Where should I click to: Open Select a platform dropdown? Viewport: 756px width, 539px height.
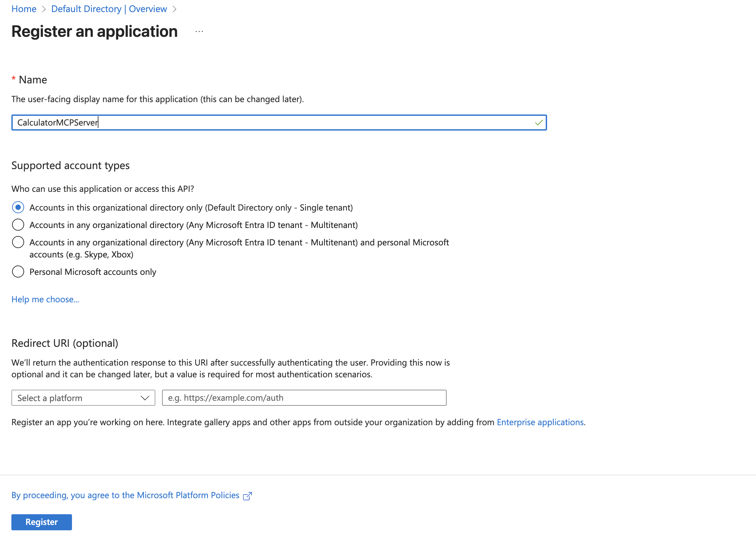pos(77,398)
